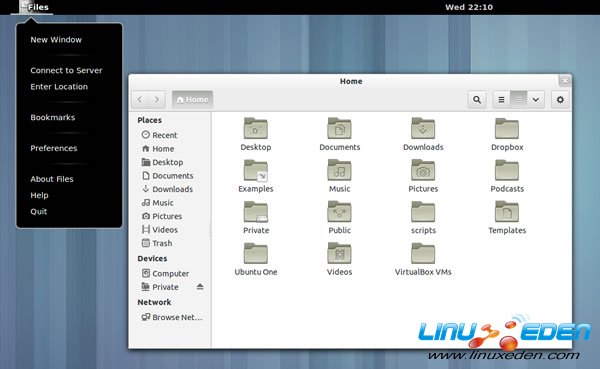
Task: Open the Documents folder icon
Action: [x=339, y=128]
